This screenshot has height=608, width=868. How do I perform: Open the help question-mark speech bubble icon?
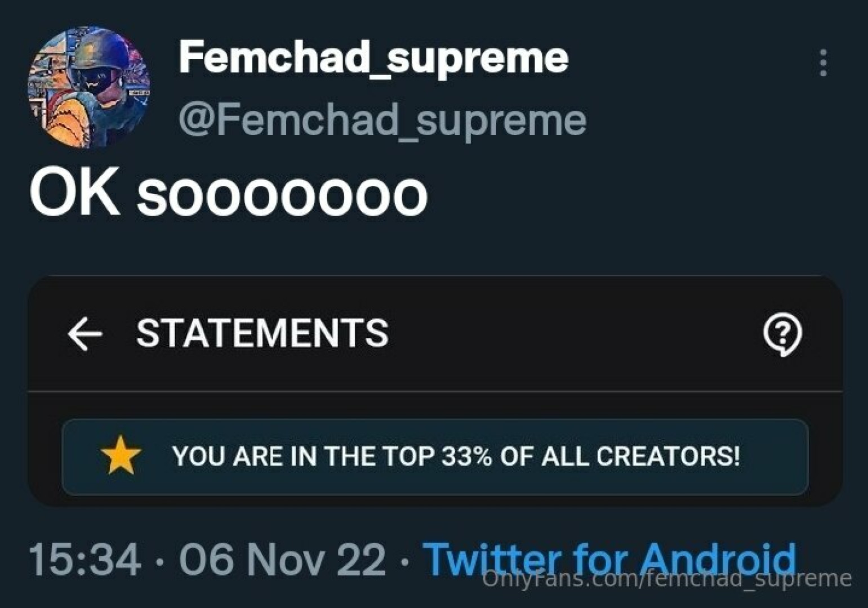782,334
